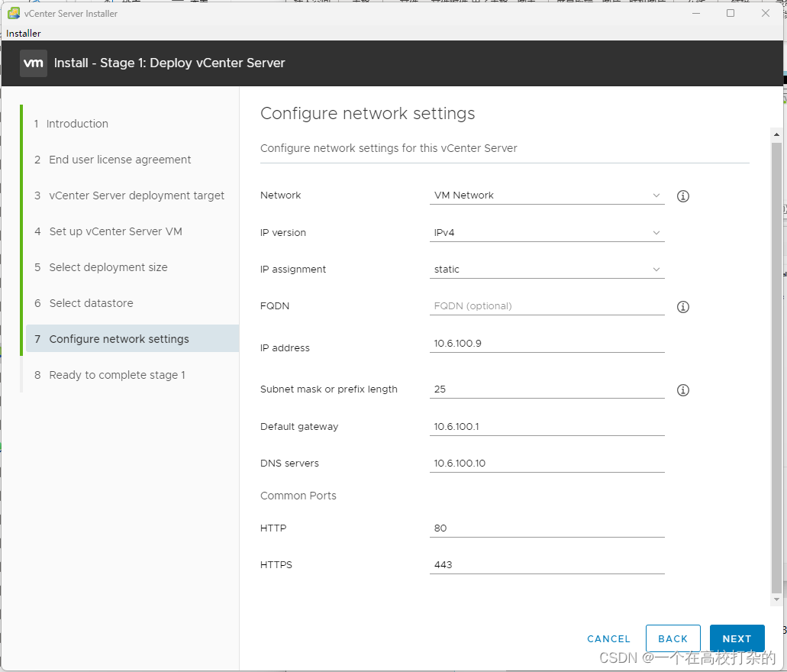Select the DNS servers text field

point(547,464)
